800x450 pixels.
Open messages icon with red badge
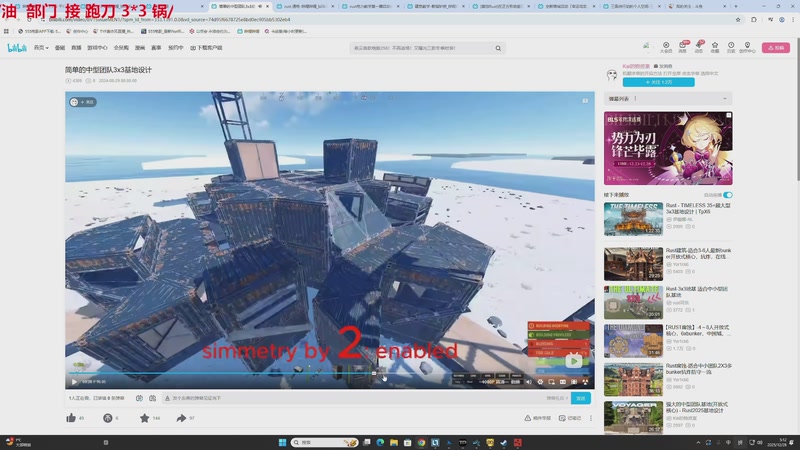pyautogui.click(x=682, y=47)
